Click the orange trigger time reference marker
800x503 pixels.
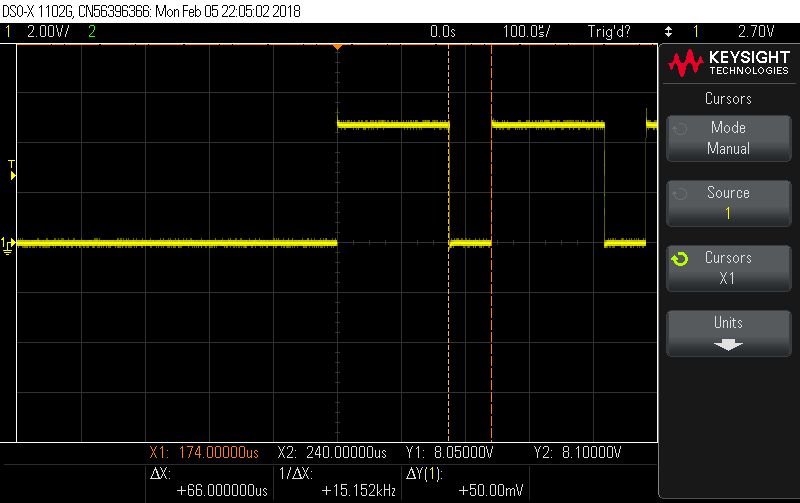point(337,47)
